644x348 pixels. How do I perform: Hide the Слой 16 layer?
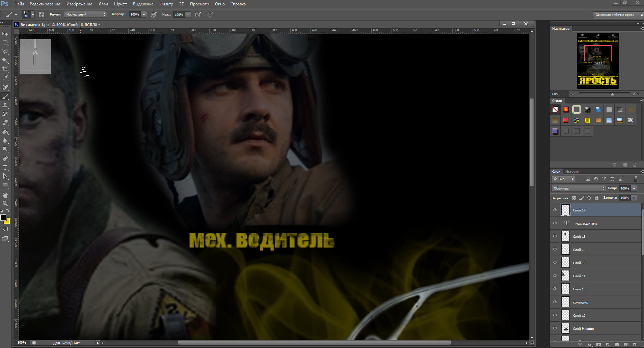(555, 210)
